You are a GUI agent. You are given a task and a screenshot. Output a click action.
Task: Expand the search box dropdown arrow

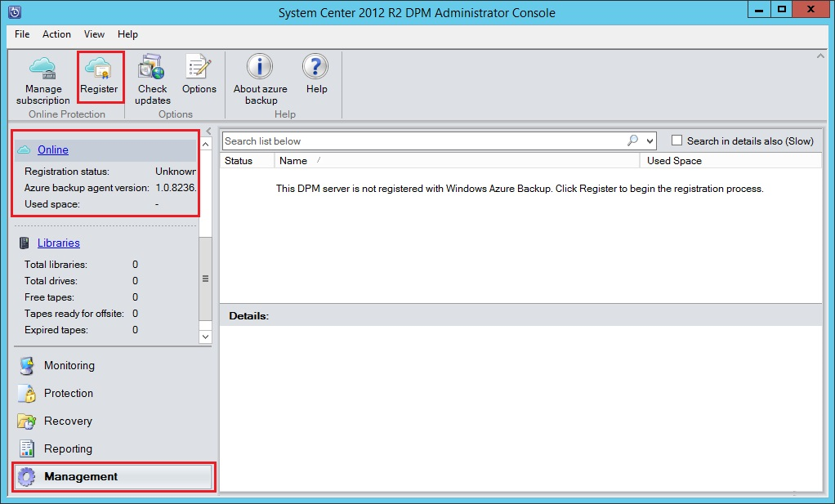coord(650,141)
